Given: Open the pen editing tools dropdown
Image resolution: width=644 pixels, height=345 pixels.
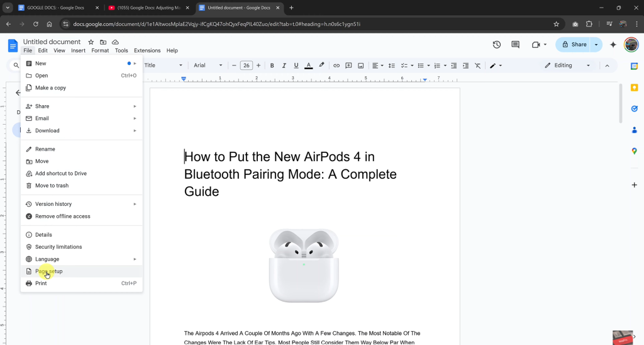Looking at the screenshot, I should click(496, 65).
